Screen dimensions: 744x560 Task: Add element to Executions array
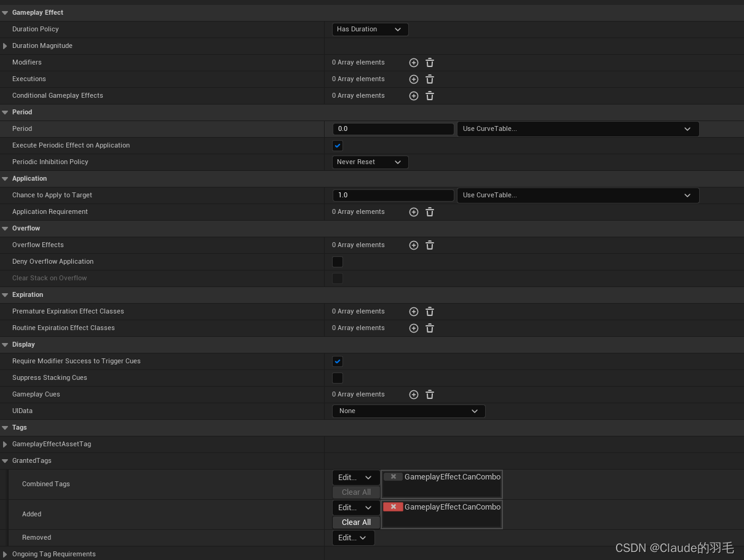click(414, 79)
